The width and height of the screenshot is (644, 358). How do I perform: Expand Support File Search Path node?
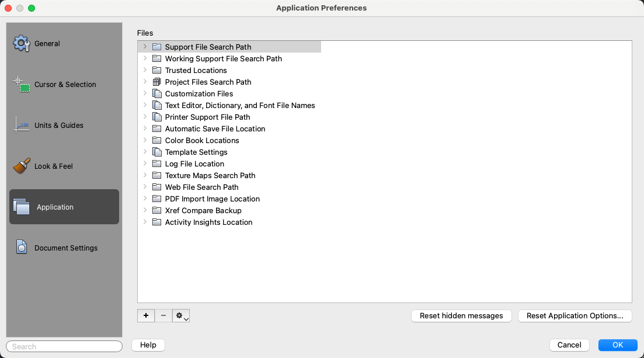145,47
